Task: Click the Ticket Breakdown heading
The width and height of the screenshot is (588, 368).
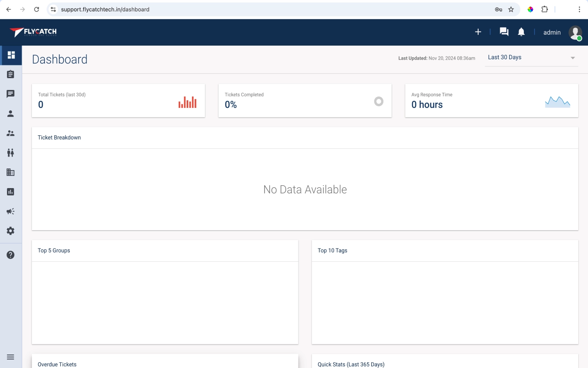Action: (59, 137)
